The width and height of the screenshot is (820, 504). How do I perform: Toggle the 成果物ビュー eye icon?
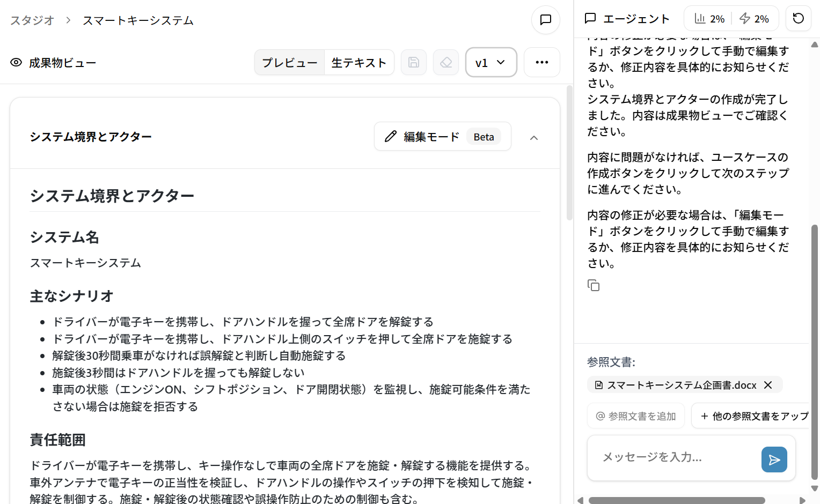point(16,63)
